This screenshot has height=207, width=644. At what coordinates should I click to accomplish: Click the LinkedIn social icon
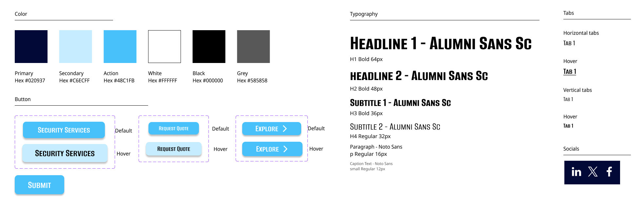tap(576, 172)
